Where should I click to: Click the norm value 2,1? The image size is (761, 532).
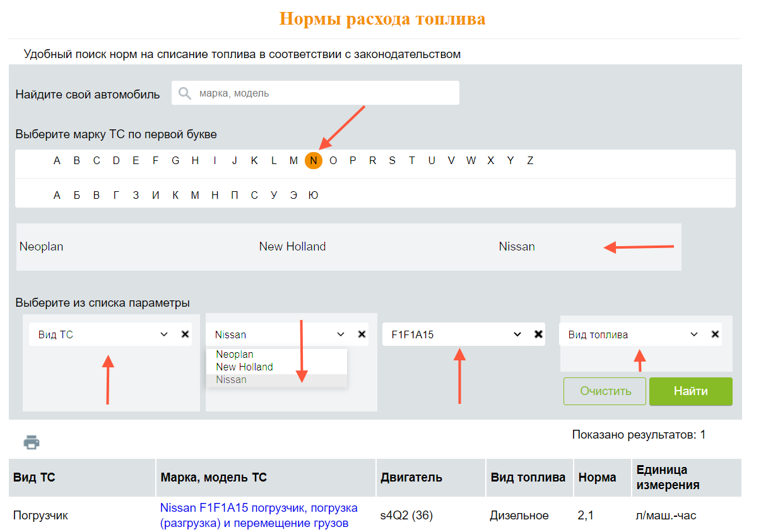click(x=586, y=516)
